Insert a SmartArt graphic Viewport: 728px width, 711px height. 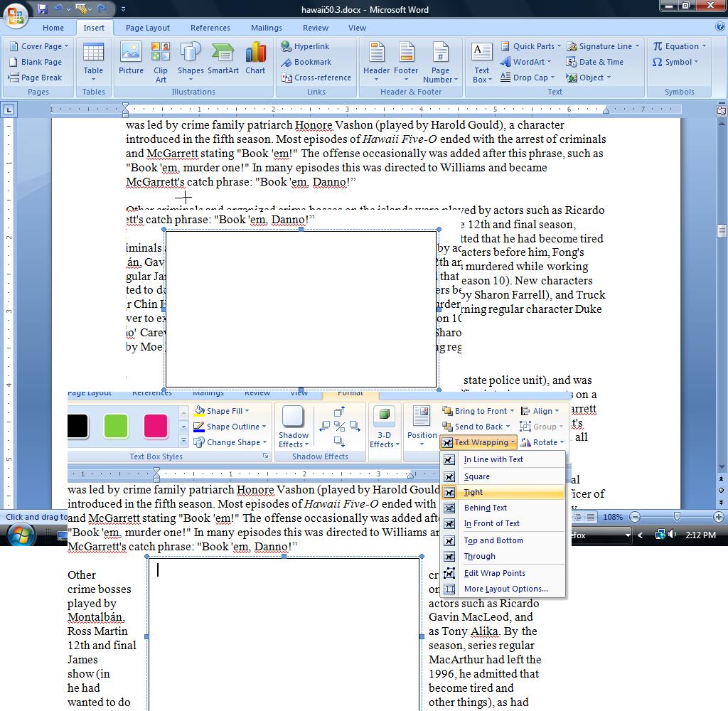[223, 58]
